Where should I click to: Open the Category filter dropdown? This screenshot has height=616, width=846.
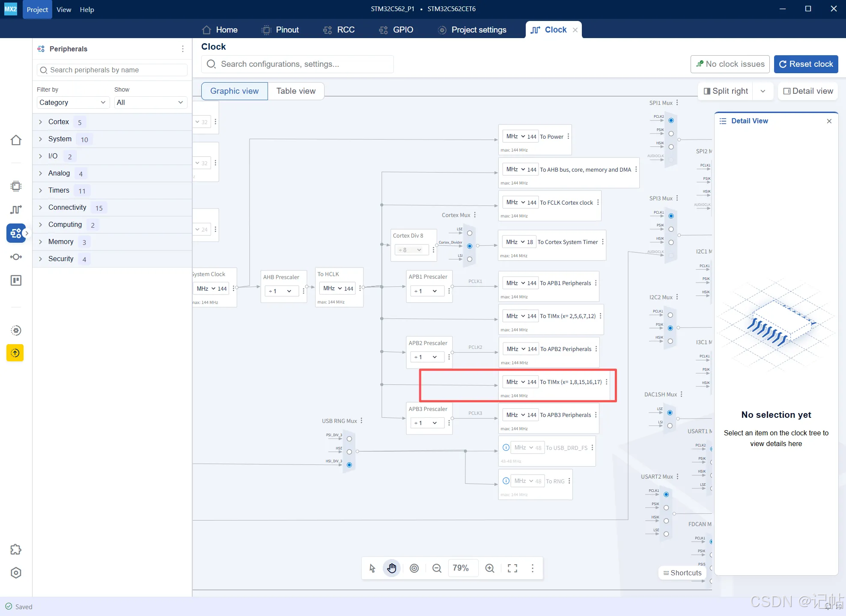72,102
